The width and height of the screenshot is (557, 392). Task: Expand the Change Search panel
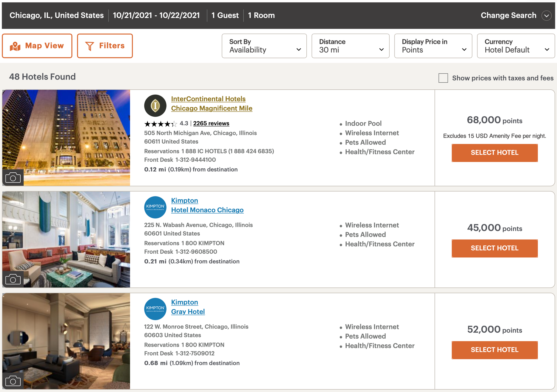click(547, 15)
